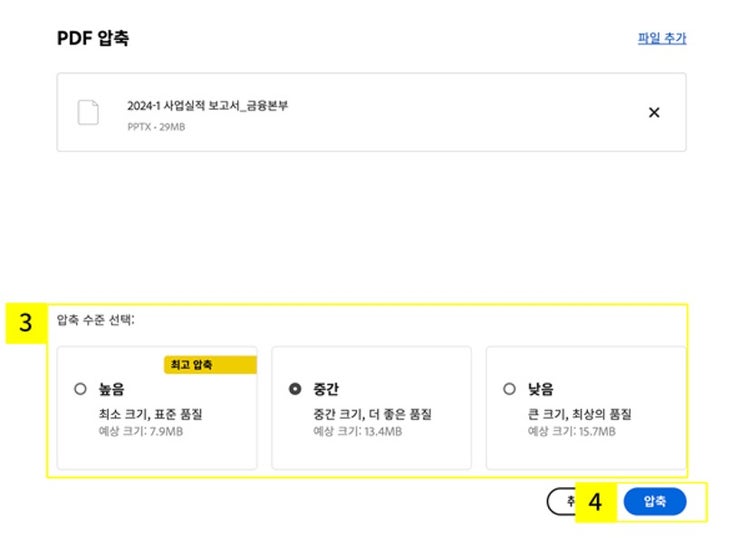Click the yellow step 4 marker

pyautogui.click(x=596, y=502)
